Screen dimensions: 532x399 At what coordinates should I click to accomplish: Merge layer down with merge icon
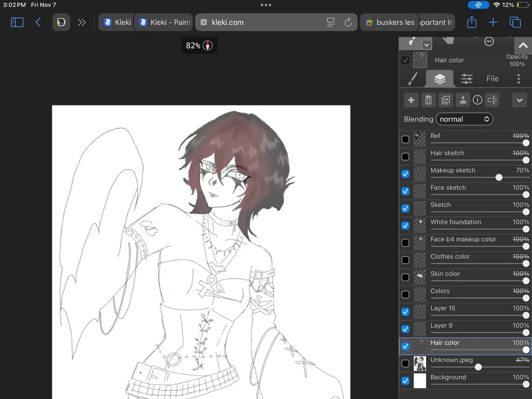click(x=463, y=100)
